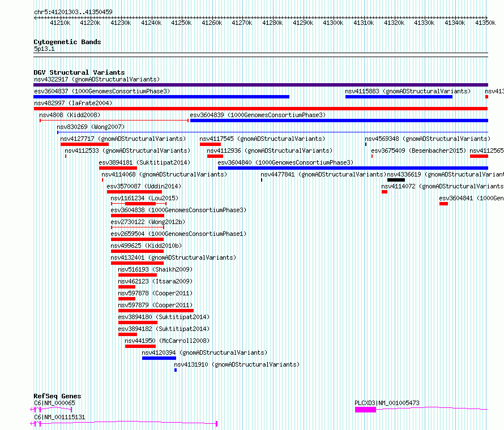Image resolution: width=504 pixels, height=430 pixels.
Task: Click the nsv4117545 variant label
Action: click(x=262, y=139)
